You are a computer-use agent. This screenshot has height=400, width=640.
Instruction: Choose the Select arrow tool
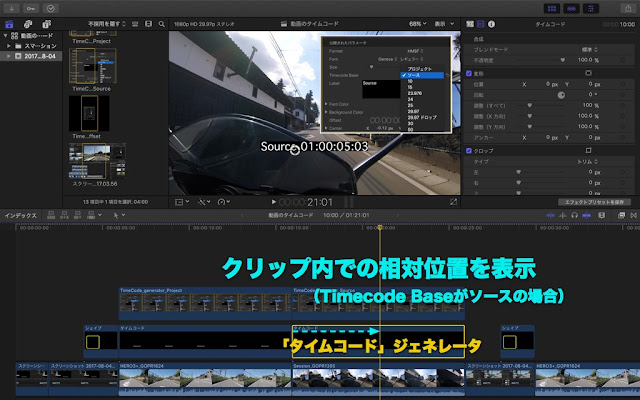(116, 215)
